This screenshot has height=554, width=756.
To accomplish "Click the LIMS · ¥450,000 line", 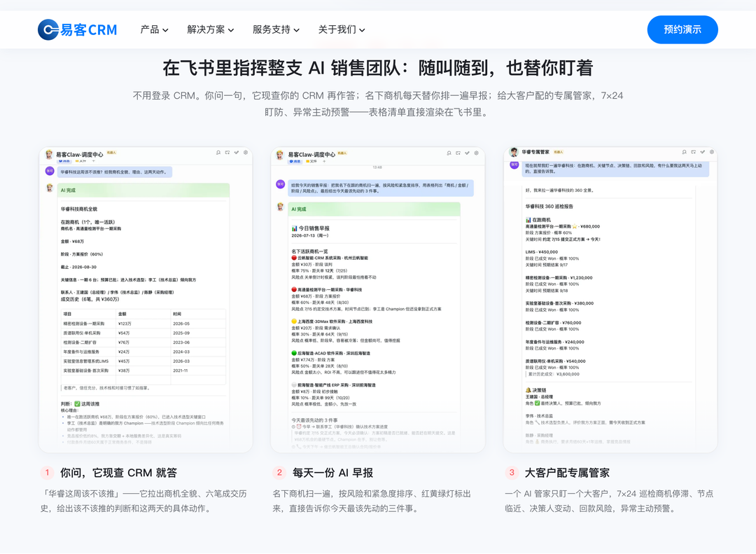I will pos(541,252).
